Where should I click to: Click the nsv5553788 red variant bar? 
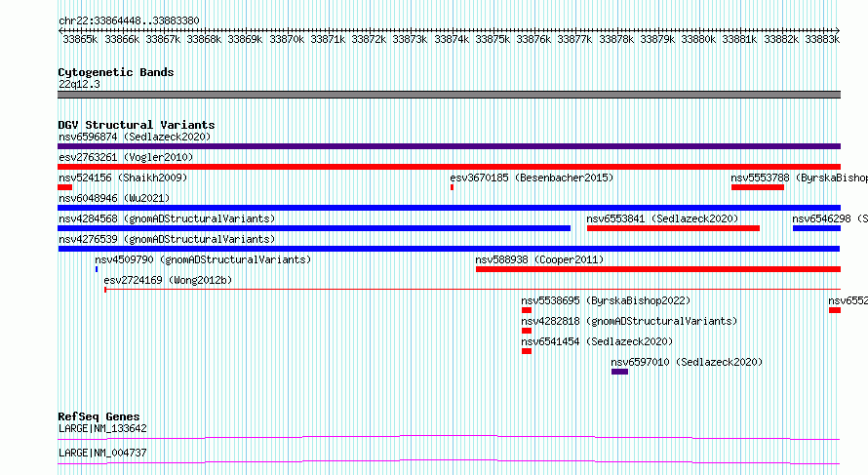click(x=757, y=187)
